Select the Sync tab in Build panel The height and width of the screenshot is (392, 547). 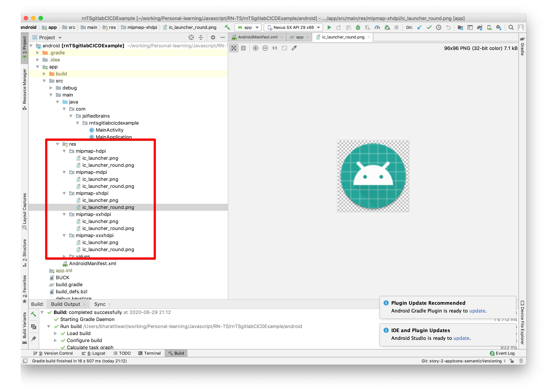coord(100,304)
